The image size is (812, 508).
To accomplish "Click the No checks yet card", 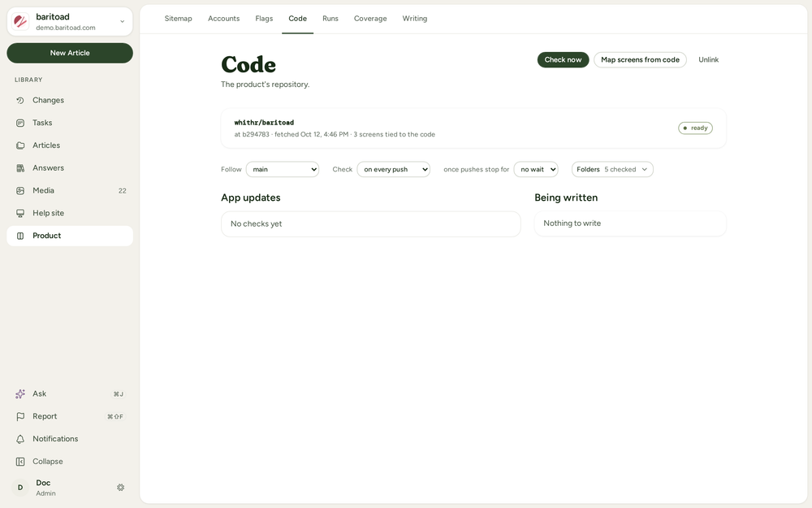I will [371, 224].
